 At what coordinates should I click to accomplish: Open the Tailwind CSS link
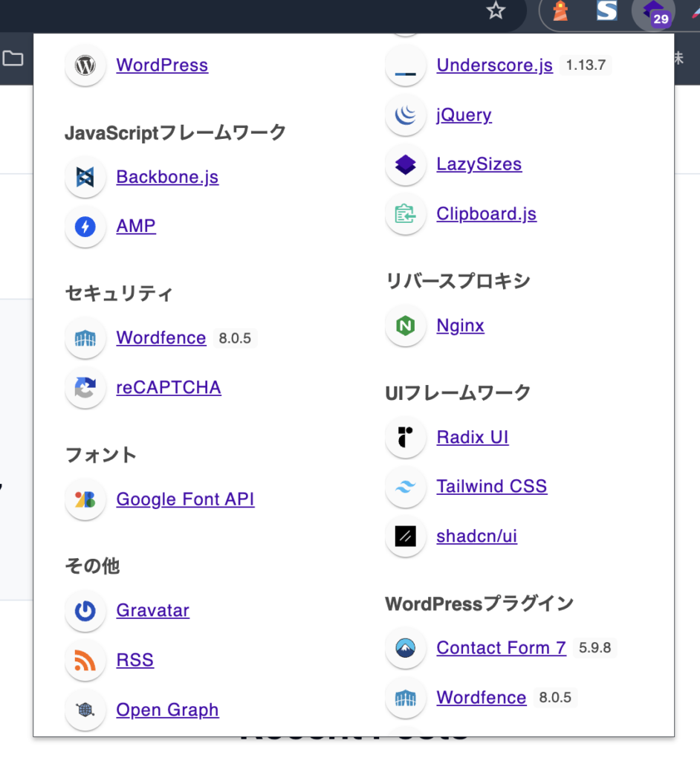point(492,486)
